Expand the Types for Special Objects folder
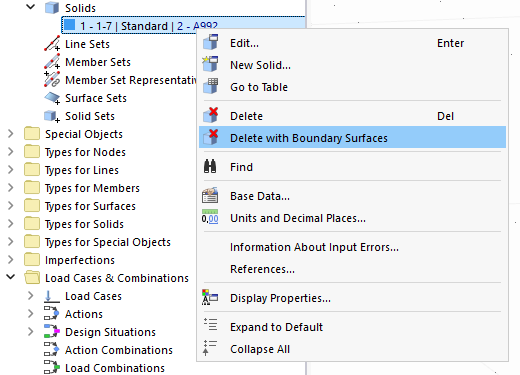 11,242
